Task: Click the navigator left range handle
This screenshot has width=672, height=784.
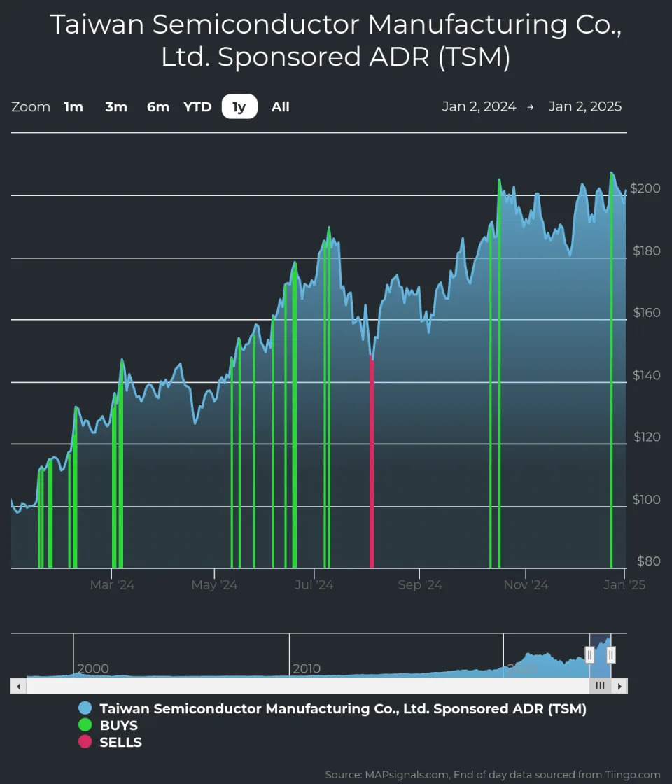Action: click(x=589, y=654)
